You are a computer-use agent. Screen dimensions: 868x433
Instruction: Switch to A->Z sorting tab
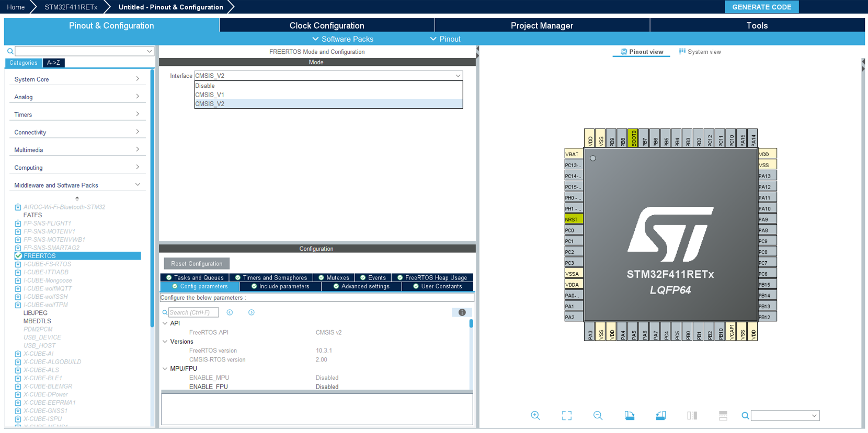coord(53,63)
